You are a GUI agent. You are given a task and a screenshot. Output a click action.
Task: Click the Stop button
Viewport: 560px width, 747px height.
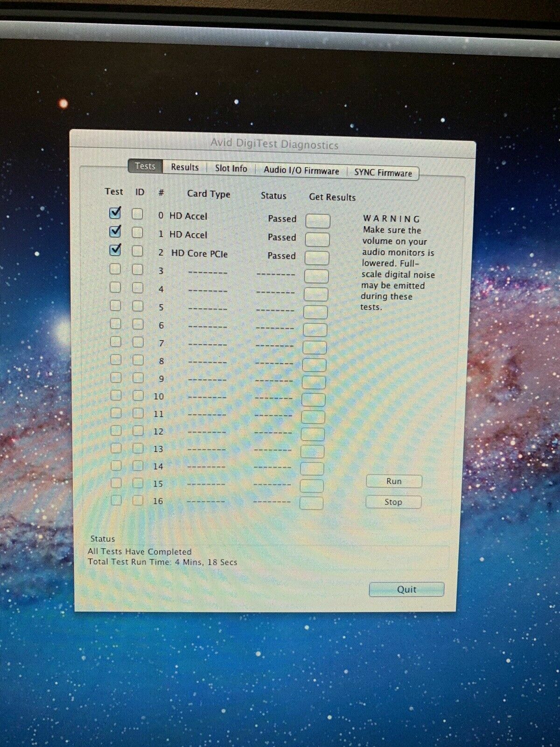(393, 502)
